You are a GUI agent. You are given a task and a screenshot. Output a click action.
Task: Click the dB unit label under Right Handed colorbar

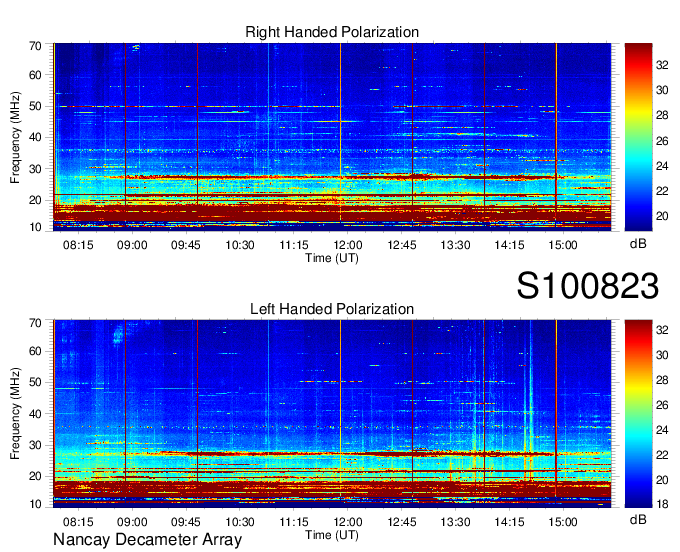point(638,244)
